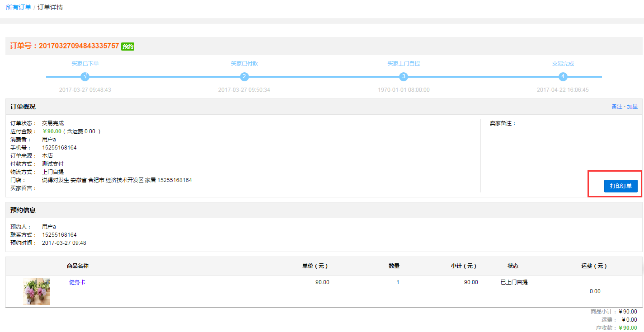644x332 pixels.
Task: Open the 备注 link
Action: coord(616,107)
